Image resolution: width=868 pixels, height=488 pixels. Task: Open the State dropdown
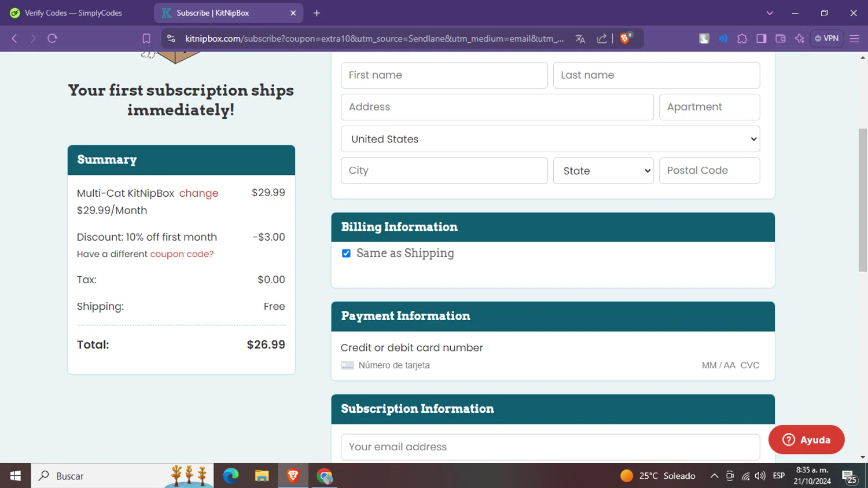pos(604,171)
